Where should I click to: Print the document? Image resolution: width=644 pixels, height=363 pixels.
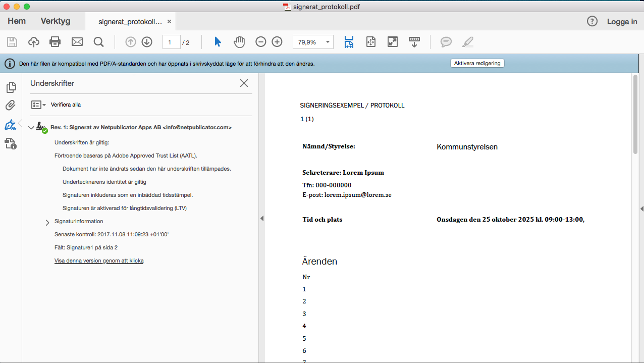(55, 42)
